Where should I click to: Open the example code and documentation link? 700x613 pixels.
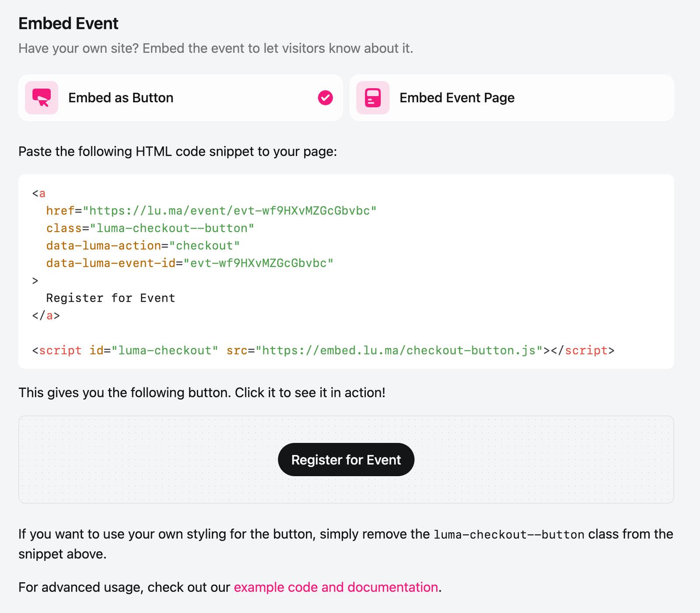pos(336,587)
